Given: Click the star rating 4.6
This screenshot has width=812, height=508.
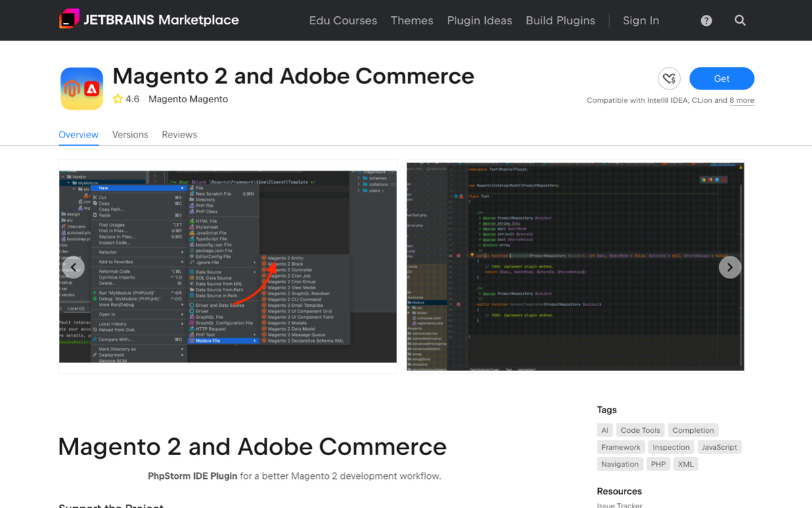Looking at the screenshot, I should [126, 99].
